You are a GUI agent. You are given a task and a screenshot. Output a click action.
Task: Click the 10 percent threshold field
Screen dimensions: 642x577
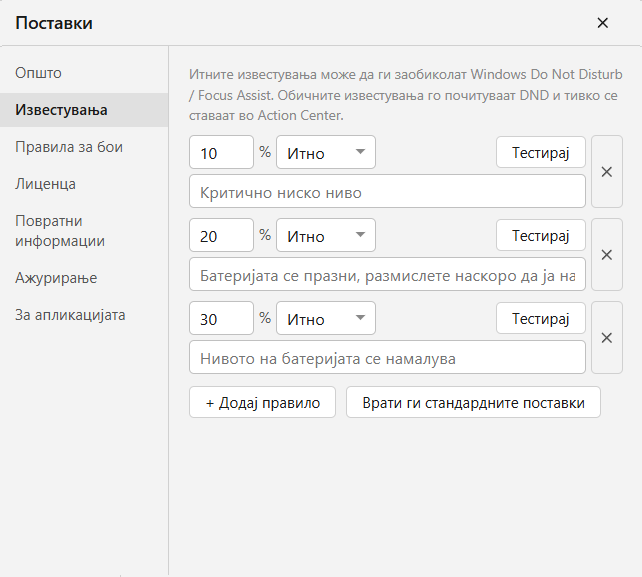(222, 152)
